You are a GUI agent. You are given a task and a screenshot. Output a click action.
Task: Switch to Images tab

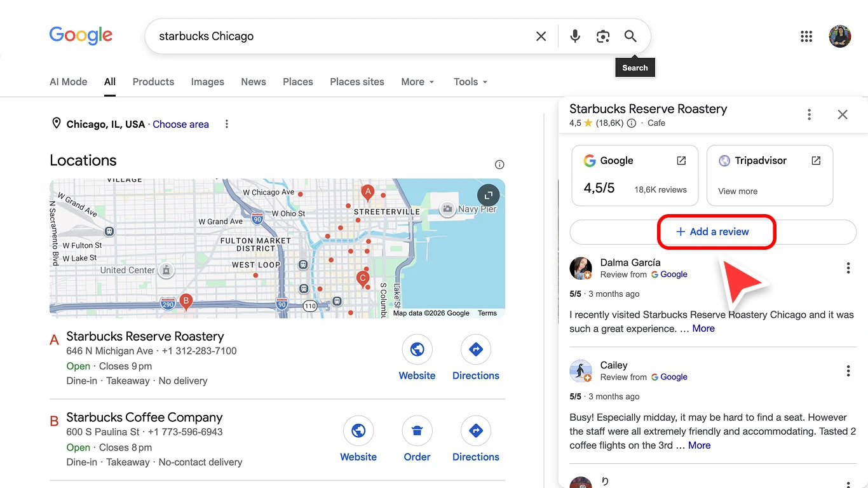[x=208, y=82]
